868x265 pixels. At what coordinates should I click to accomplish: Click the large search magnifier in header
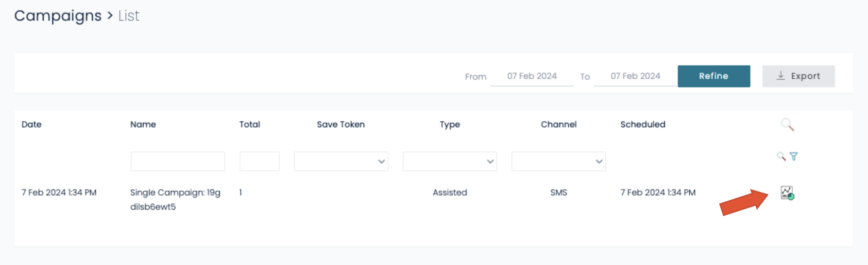point(787,125)
